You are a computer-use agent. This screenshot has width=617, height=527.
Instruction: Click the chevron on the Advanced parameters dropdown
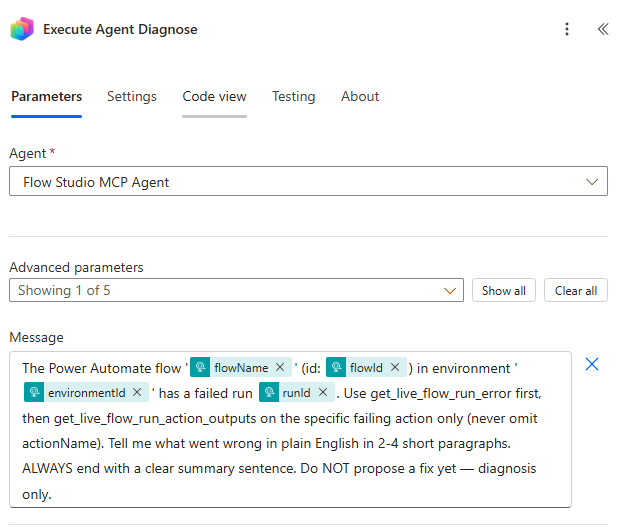tap(450, 291)
